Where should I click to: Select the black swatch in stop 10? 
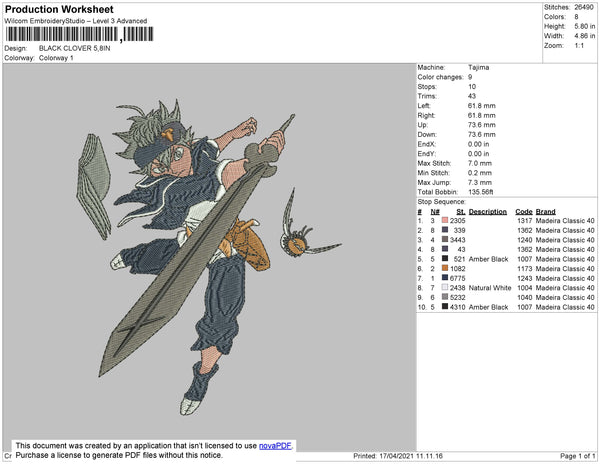445,307
